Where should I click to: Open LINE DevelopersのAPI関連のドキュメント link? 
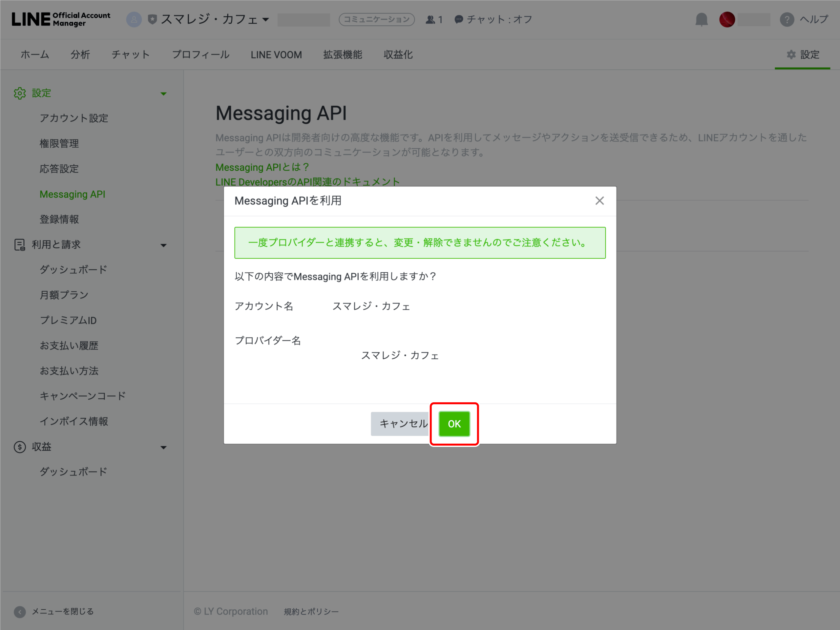tap(307, 182)
